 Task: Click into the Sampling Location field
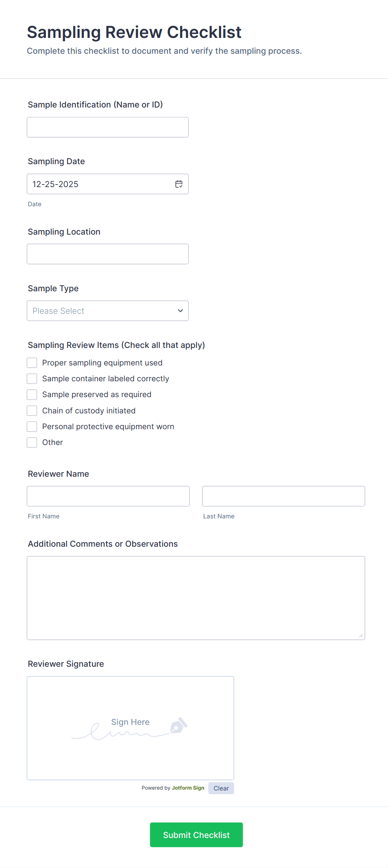coord(108,254)
